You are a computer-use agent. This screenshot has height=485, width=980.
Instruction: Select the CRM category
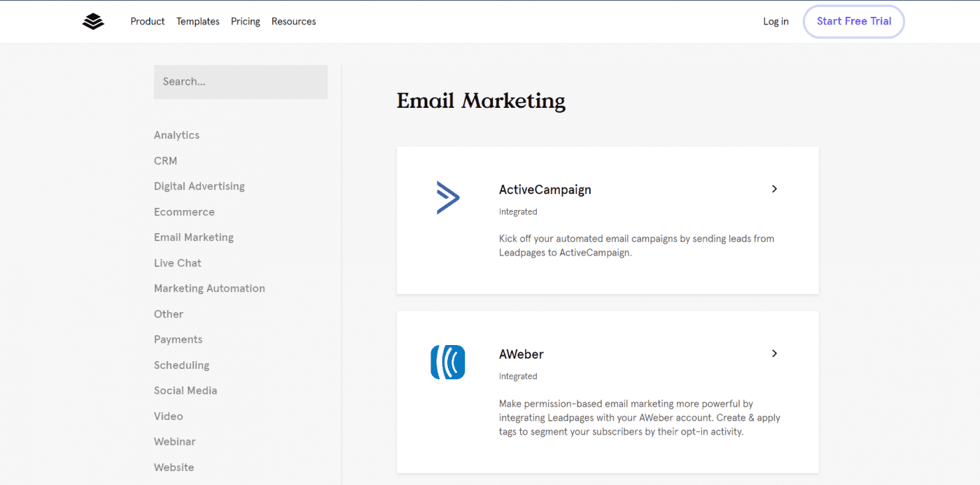[x=165, y=161]
